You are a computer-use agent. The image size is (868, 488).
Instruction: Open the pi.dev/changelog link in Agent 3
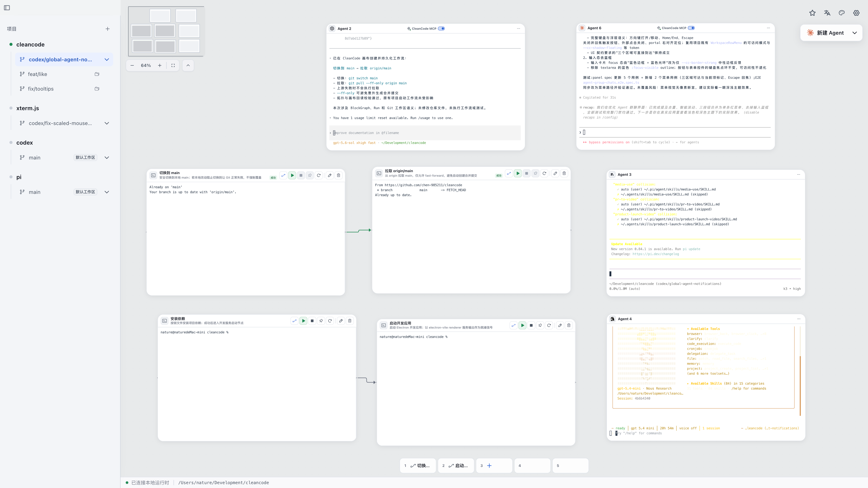655,254
